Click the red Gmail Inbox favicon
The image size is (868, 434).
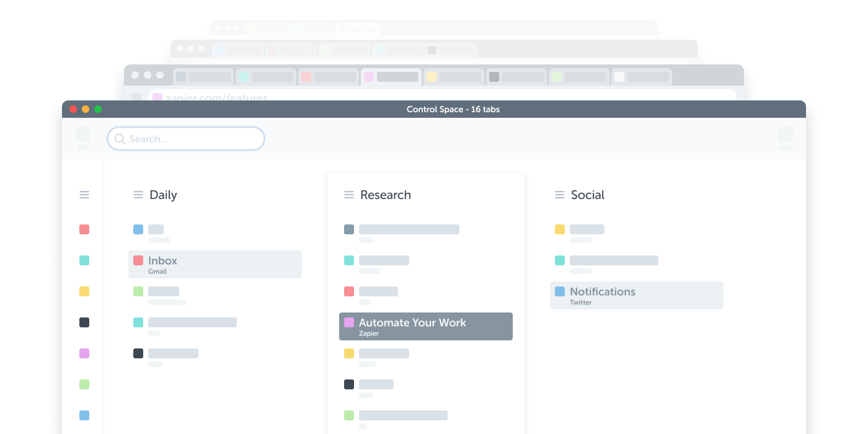[138, 260]
